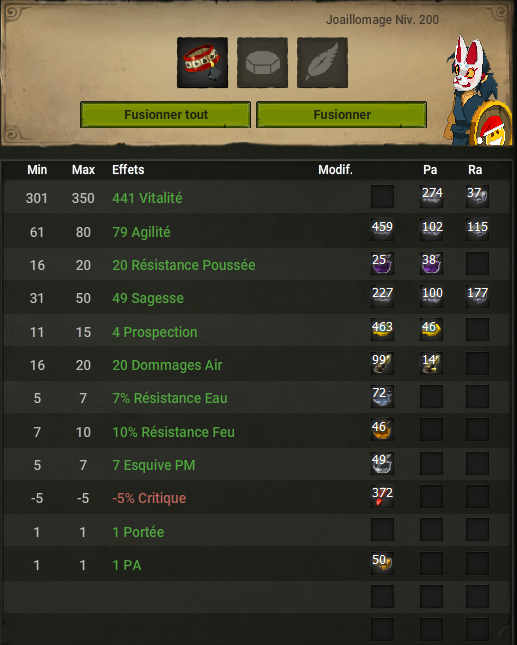Select the 46 Résistance Feu rune
The width and height of the screenshot is (517, 645).
pos(383,430)
